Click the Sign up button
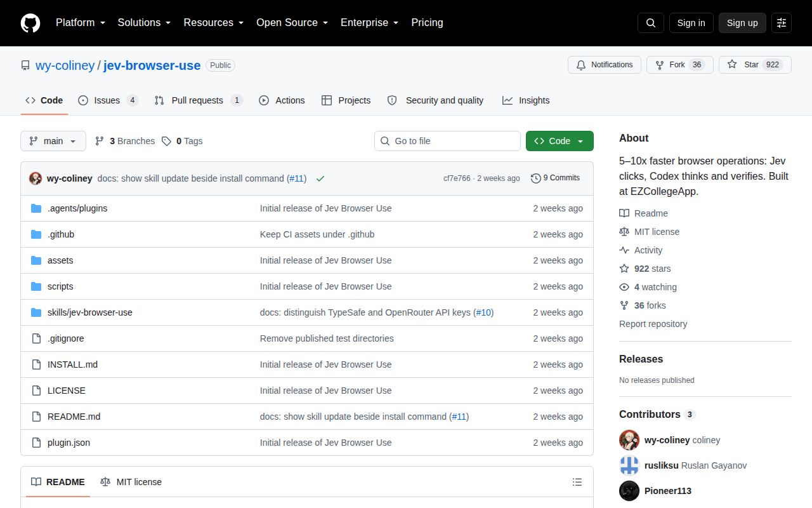The width and height of the screenshot is (812, 508). (x=742, y=23)
